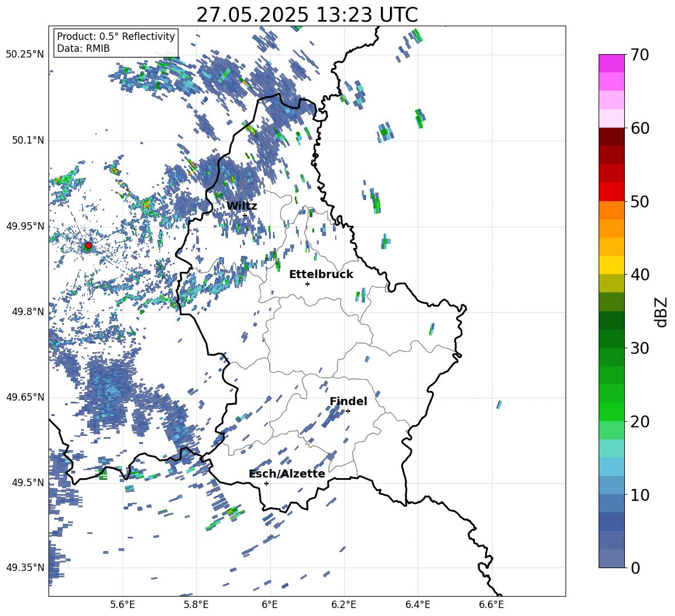Click the Wiltz city label
675x616 pixels.
coord(242,206)
